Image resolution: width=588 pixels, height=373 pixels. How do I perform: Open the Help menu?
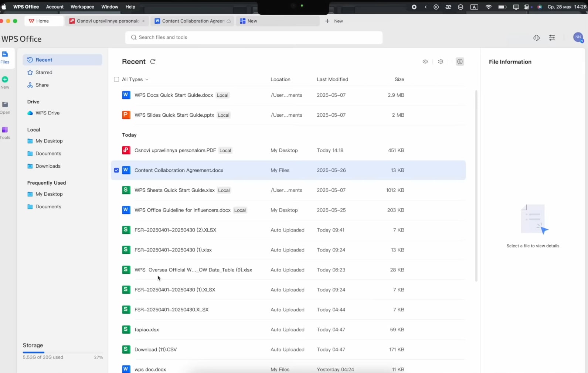point(130,7)
